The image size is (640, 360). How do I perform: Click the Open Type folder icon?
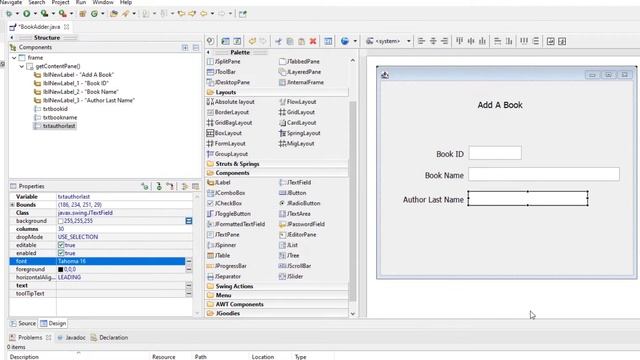click(114, 14)
